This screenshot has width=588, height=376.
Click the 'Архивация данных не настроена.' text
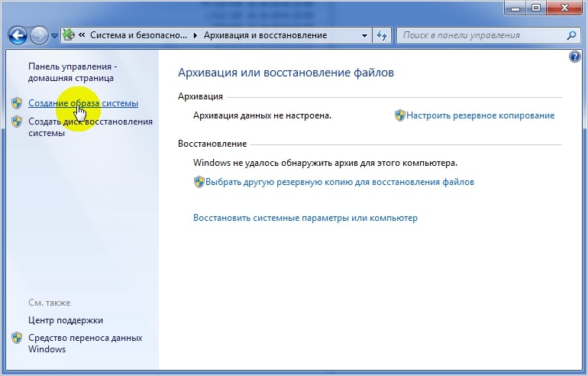pyautogui.click(x=262, y=115)
